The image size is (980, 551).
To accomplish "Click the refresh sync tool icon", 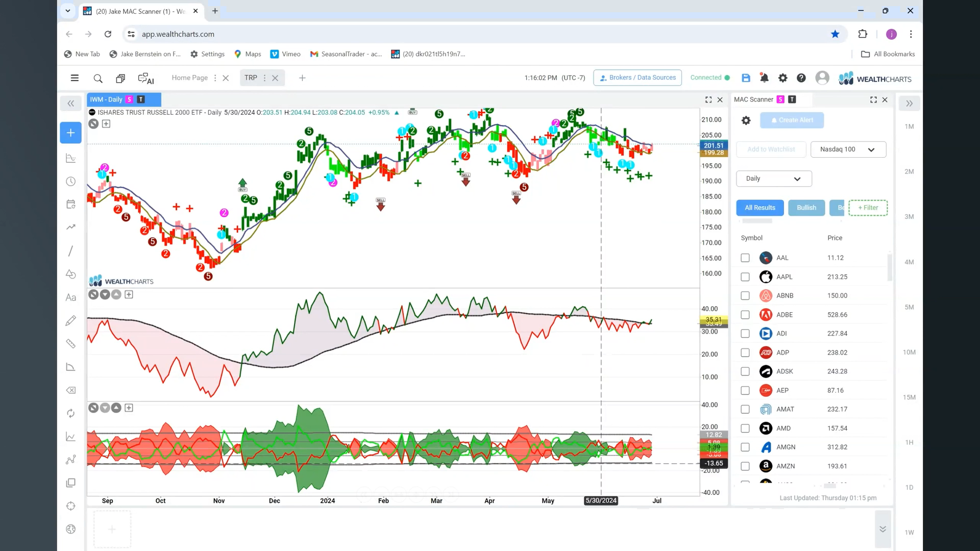I will [x=71, y=413].
